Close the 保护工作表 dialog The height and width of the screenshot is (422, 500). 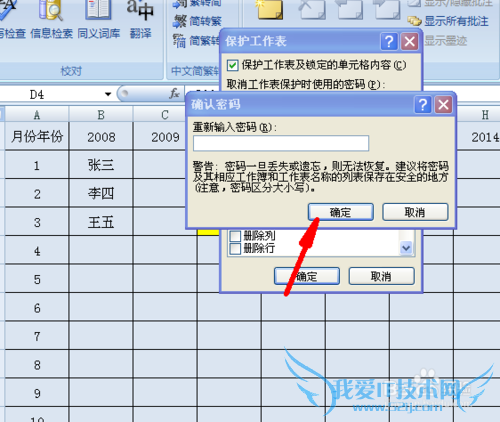click(x=410, y=42)
